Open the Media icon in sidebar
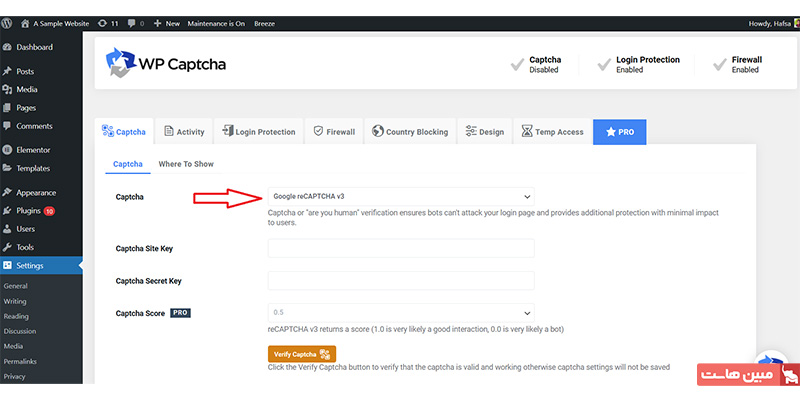 (7, 90)
